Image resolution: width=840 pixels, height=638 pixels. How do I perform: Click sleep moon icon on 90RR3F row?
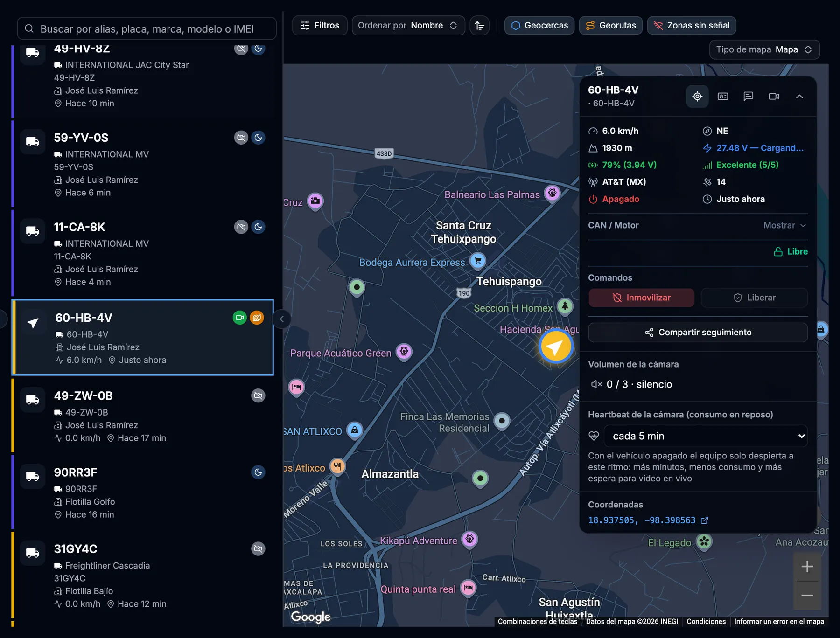[258, 472]
